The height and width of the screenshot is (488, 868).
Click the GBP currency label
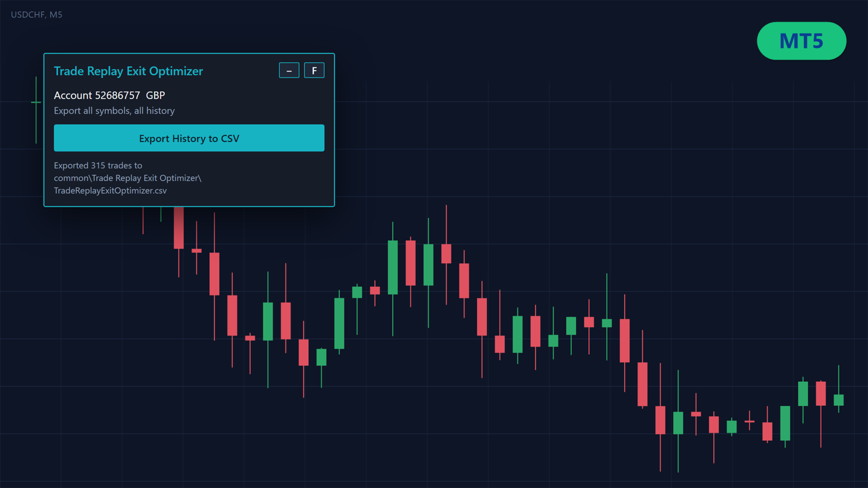[x=156, y=95]
